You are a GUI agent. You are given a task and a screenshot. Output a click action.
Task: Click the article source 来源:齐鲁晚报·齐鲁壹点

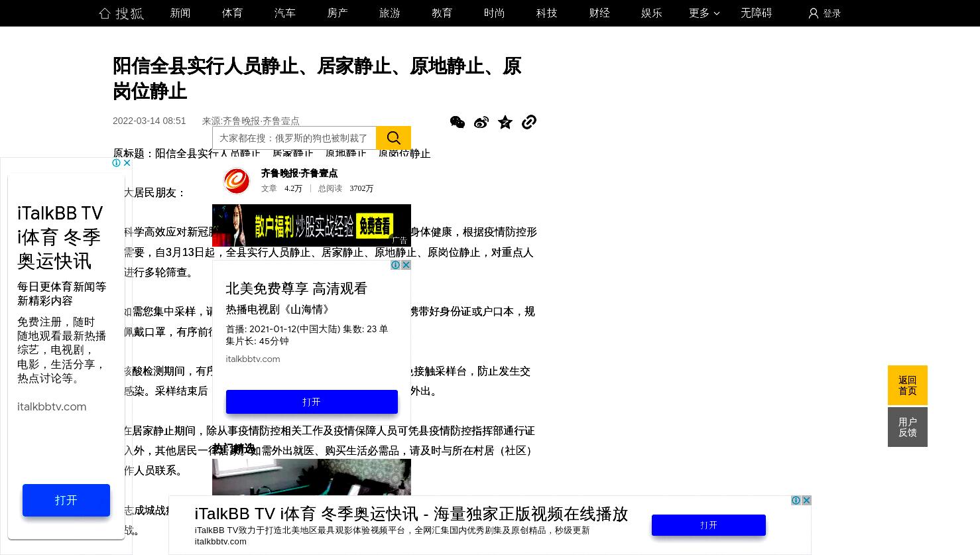pos(251,121)
